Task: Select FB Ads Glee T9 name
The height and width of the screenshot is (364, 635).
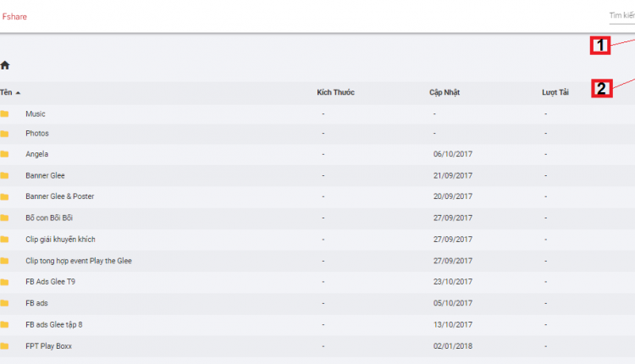Action: point(50,281)
